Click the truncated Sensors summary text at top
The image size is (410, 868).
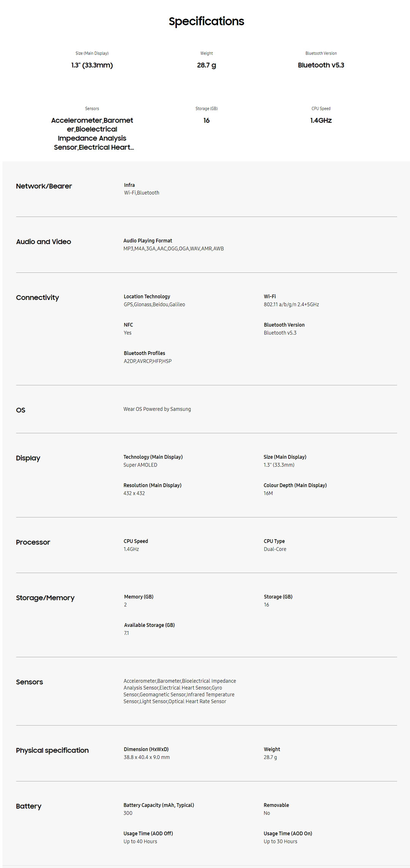click(x=92, y=134)
